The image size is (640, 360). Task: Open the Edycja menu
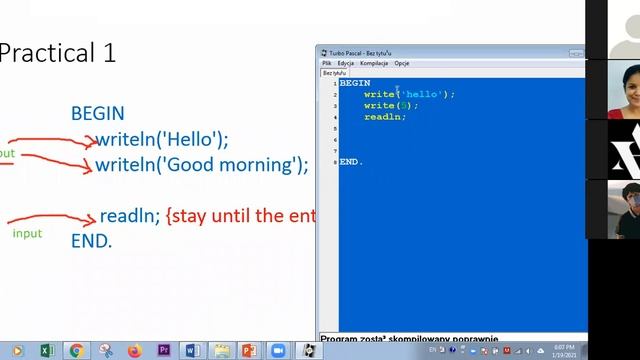tap(345, 63)
